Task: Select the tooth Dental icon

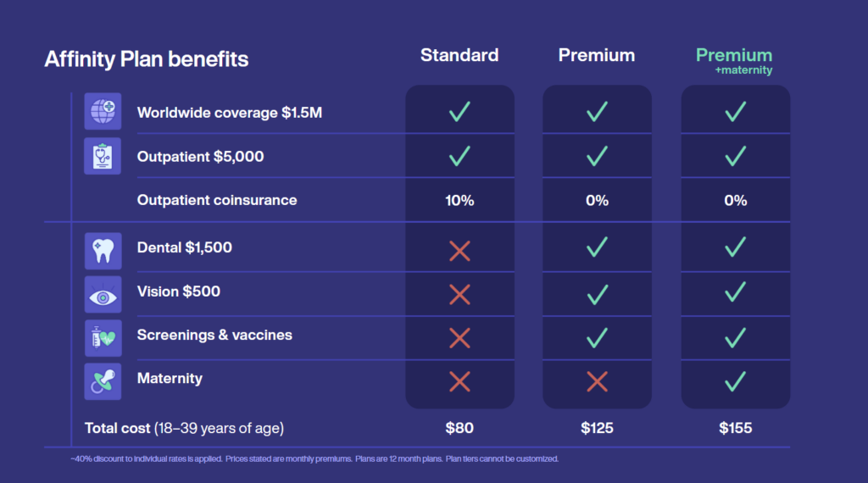Action: pos(103,251)
